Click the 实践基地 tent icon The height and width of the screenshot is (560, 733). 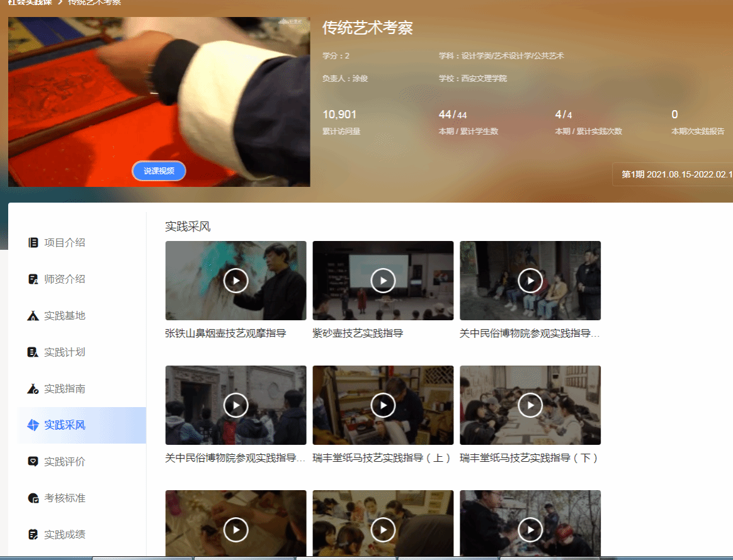point(33,316)
